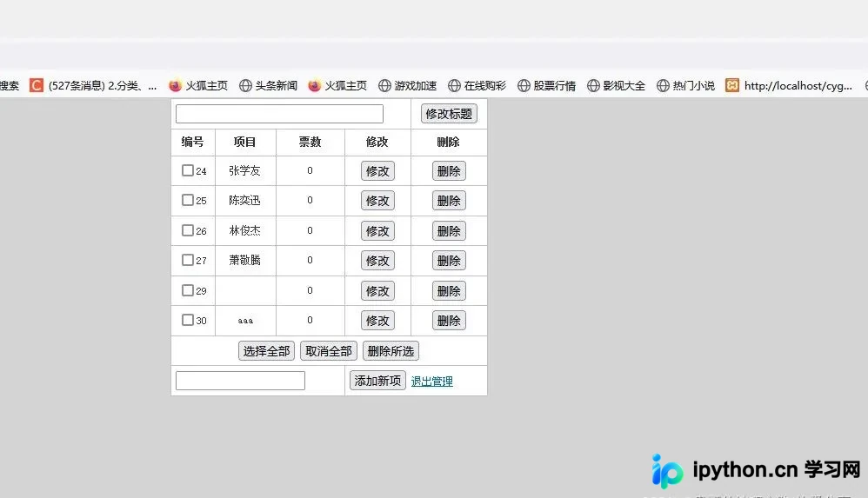
Task: Click the 删除所选 button
Action: click(391, 351)
